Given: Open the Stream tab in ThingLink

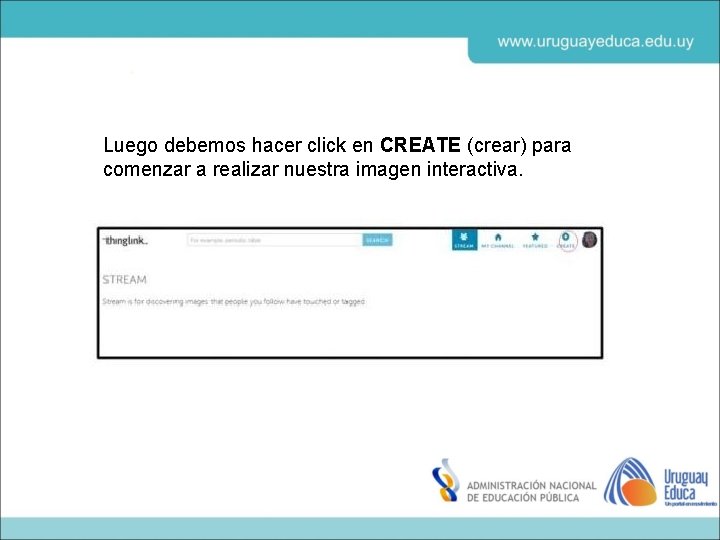Looking at the screenshot, I should [x=464, y=240].
